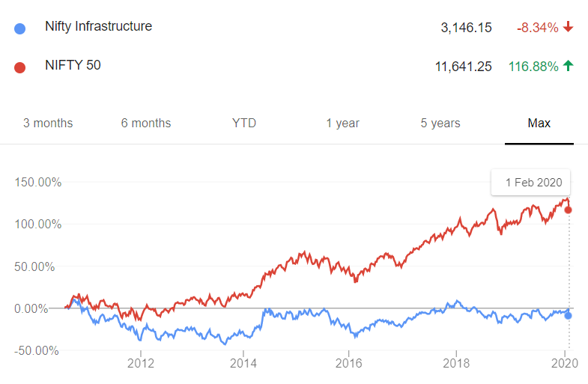Click the NIFTY 50 index name

(x=73, y=65)
